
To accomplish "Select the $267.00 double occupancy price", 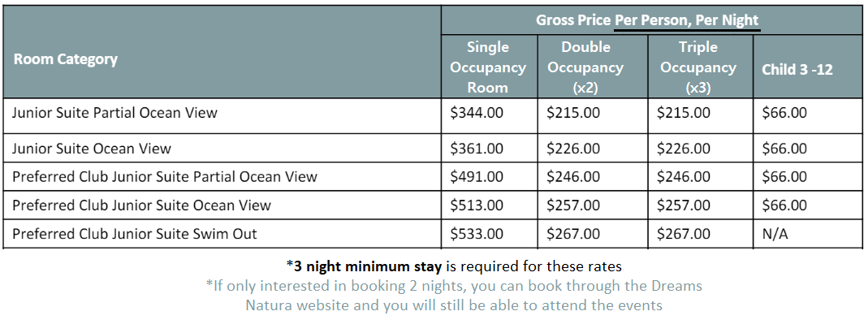I will tap(573, 234).
